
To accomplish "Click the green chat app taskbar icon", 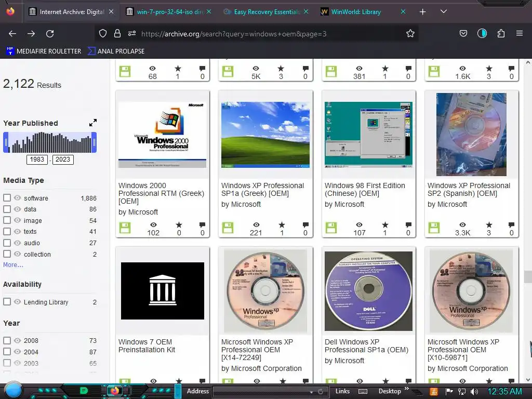I will (84, 391).
